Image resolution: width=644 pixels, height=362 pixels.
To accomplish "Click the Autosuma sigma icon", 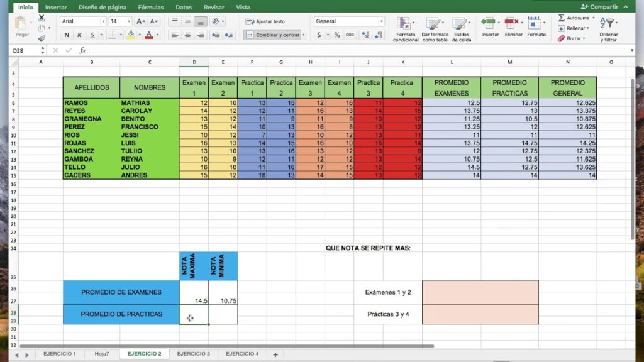I will (561, 18).
